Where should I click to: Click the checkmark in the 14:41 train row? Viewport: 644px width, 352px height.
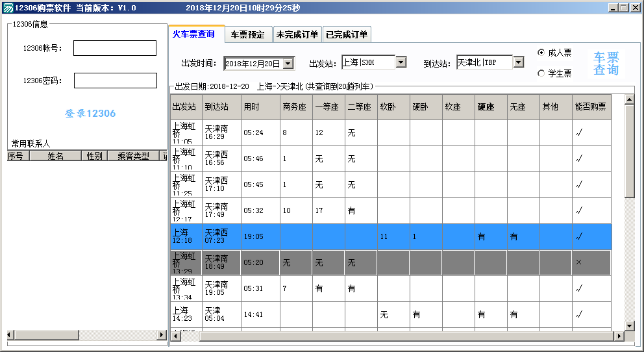[x=579, y=314]
